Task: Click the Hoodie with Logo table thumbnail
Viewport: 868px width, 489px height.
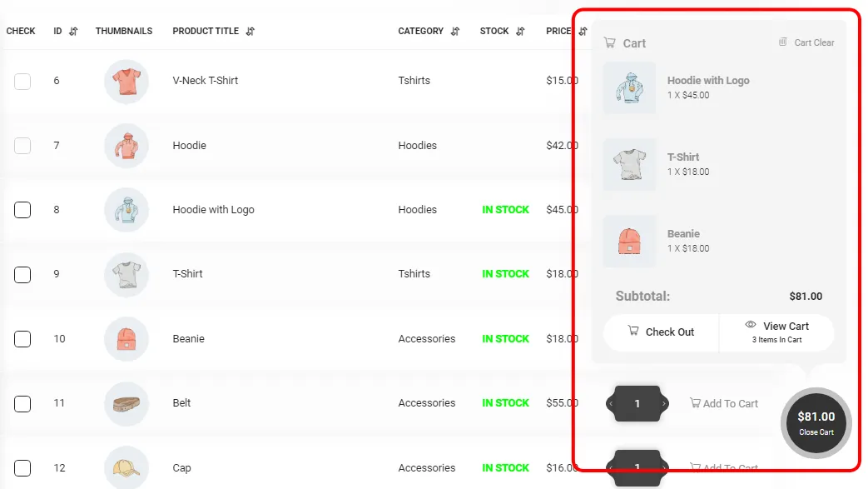Action: coord(126,210)
